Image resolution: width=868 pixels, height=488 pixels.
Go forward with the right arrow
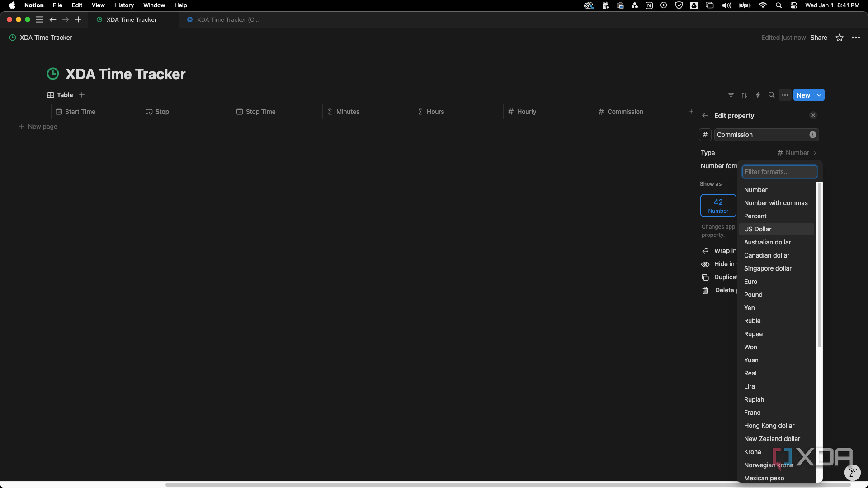tap(66, 19)
